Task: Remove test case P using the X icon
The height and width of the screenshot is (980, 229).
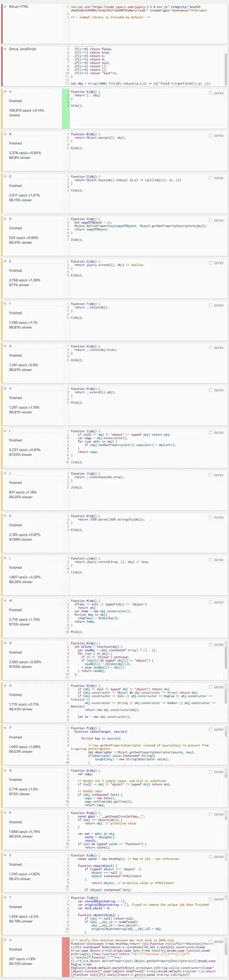Action: 6,728
